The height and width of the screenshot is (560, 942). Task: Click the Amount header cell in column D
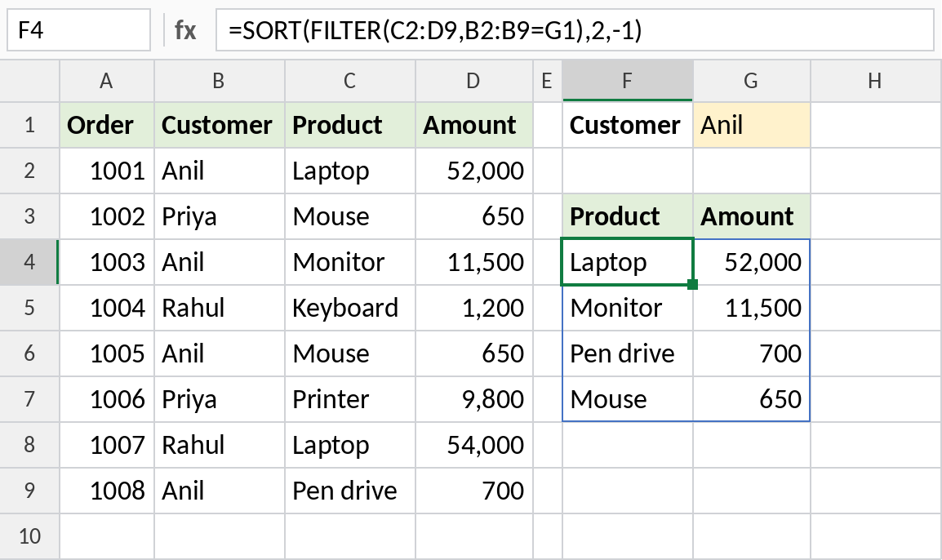(x=474, y=125)
